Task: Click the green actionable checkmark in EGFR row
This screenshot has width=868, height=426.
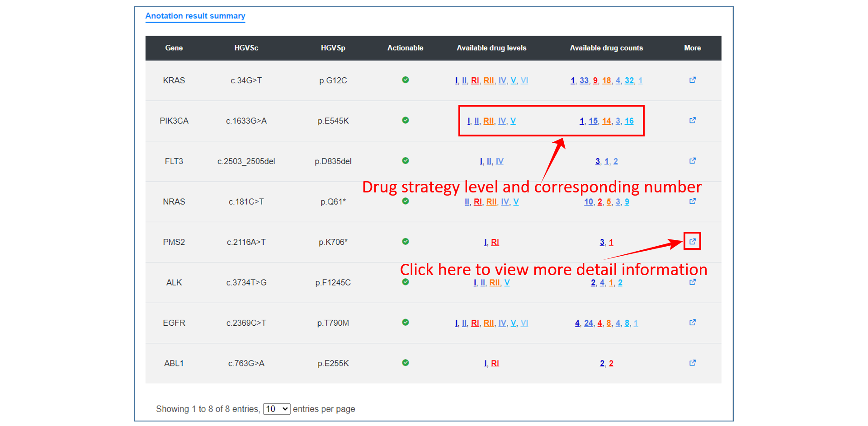Action: (x=406, y=323)
